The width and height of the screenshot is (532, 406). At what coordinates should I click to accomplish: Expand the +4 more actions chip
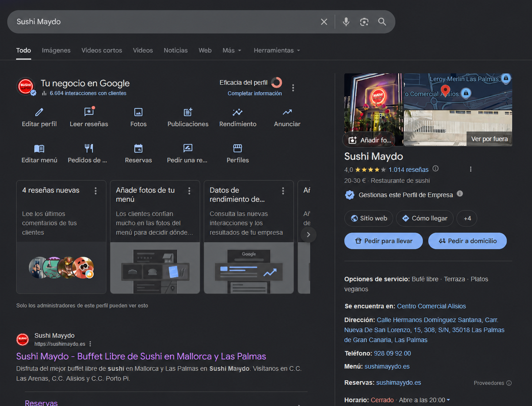467,218
